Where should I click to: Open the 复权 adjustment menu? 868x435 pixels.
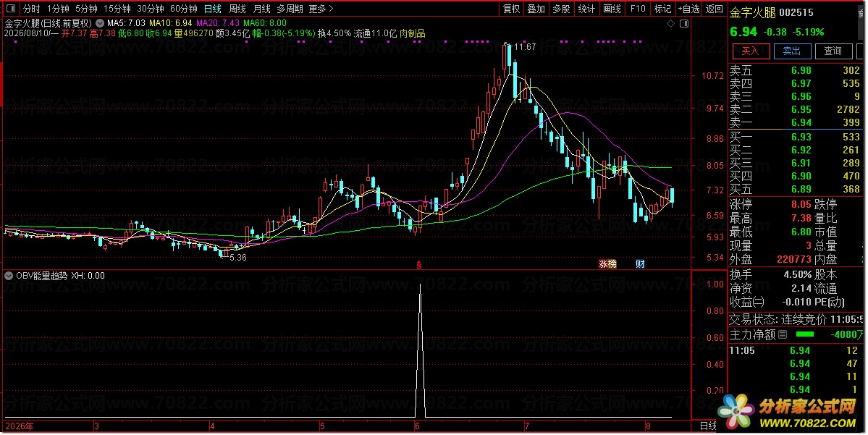pyautogui.click(x=511, y=9)
